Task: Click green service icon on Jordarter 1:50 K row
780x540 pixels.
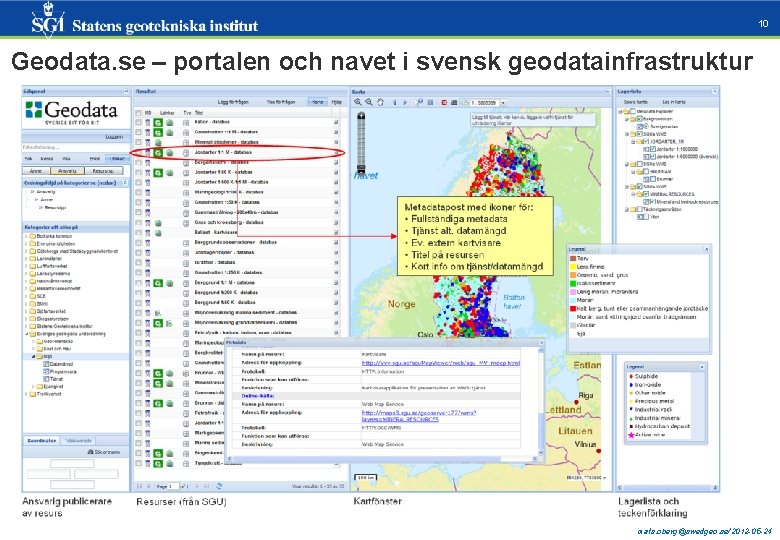Action: (x=158, y=173)
